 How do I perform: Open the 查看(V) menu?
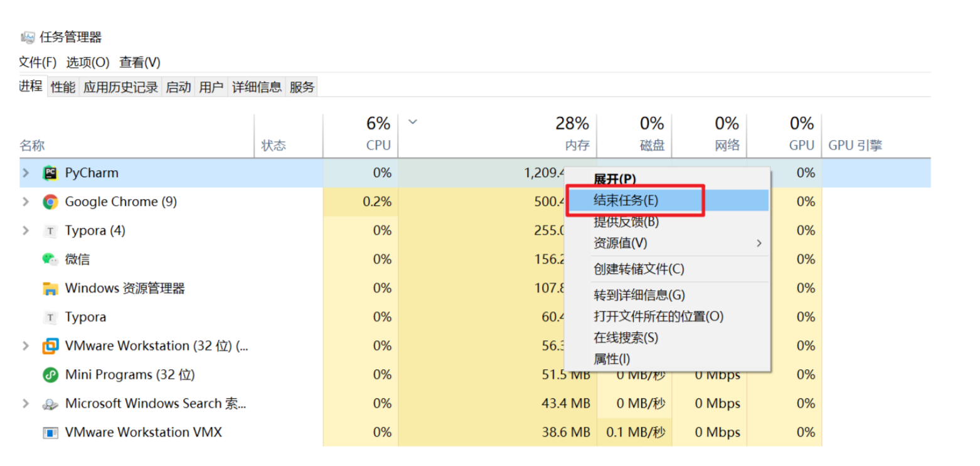pyautogui.click(x=140, y=62)
